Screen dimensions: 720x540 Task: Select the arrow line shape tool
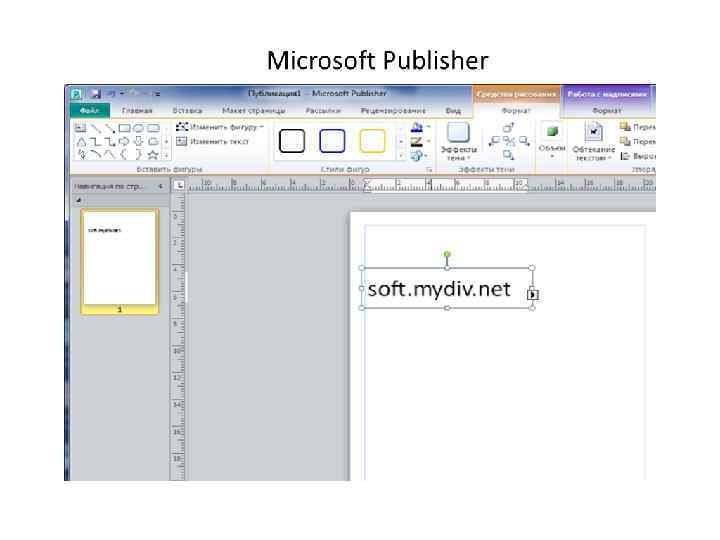pyautogui.click(x=110, y=128)
